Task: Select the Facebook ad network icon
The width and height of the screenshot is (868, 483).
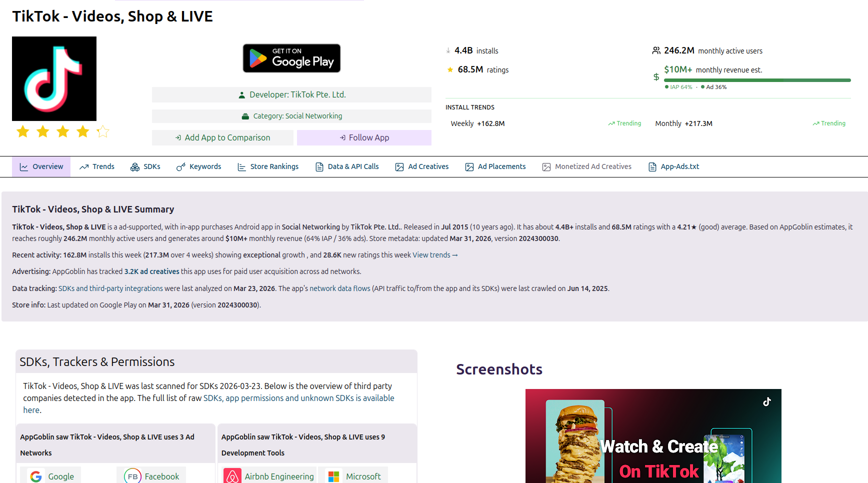Action: pos(132,476)
